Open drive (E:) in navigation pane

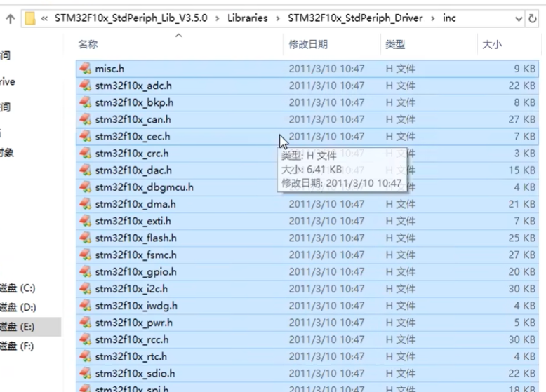[17, 327]
